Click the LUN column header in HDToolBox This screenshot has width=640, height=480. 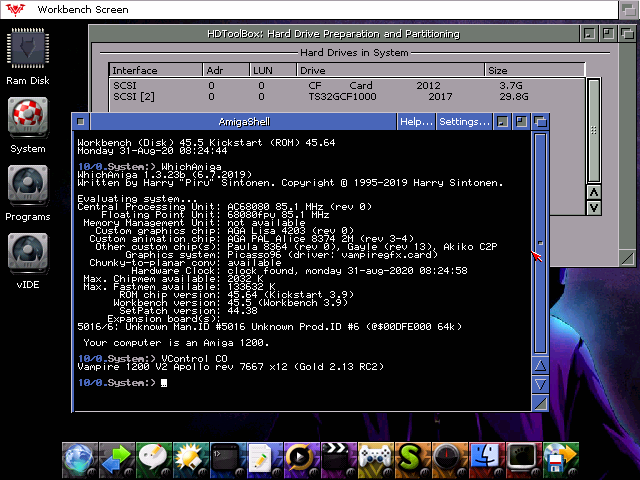pos(273,70)
